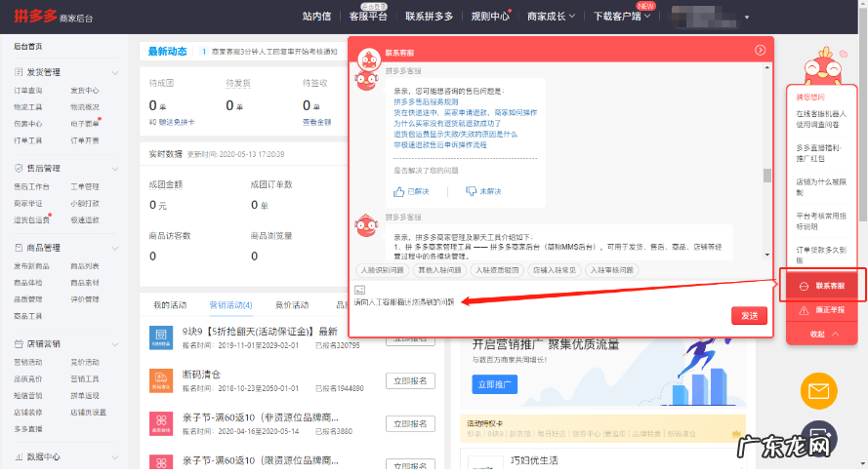The image size is (868, 475).
Task: Click the second 拼多多客服 robot avatar
Action: point(366,225)
